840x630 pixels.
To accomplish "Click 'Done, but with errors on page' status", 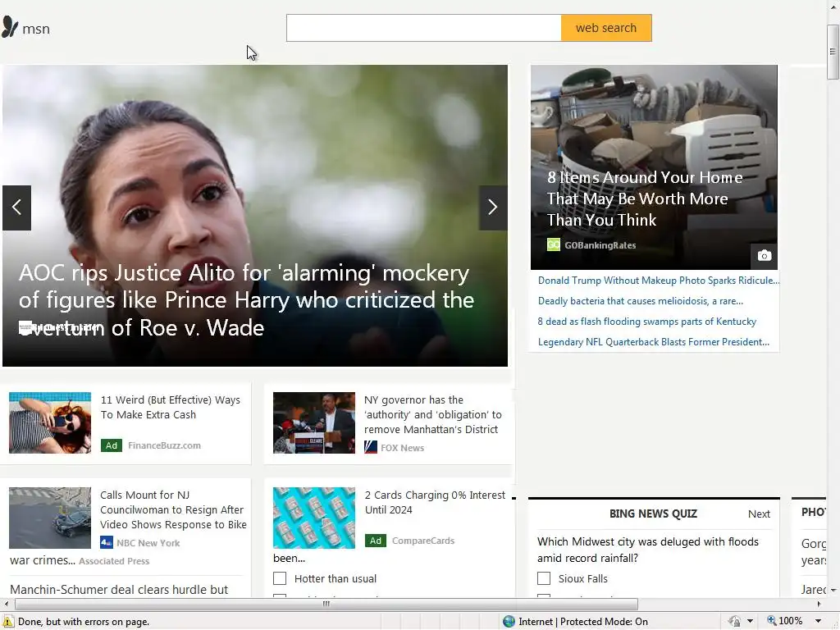I will tap(84, 622).
